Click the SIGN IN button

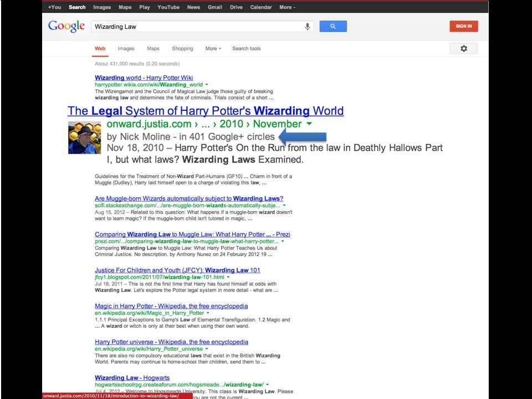(x=464, y=26)
